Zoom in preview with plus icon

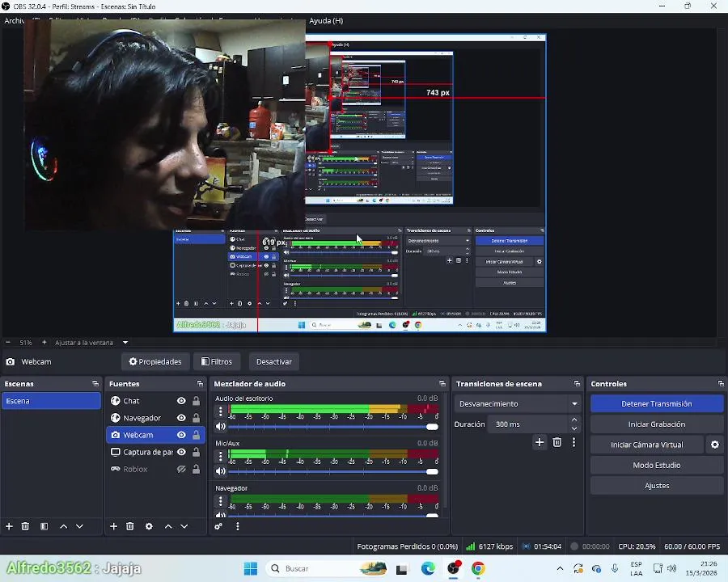click(x=44, y=343)
